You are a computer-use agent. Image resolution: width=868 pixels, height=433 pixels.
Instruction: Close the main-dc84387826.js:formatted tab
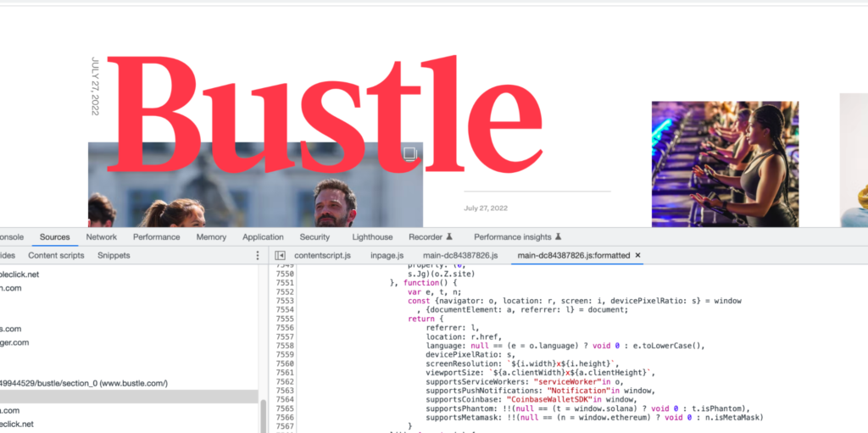coord(637,255)
